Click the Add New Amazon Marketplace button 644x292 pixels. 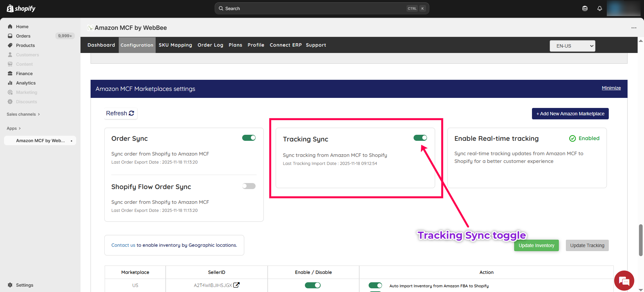(570, 114)
